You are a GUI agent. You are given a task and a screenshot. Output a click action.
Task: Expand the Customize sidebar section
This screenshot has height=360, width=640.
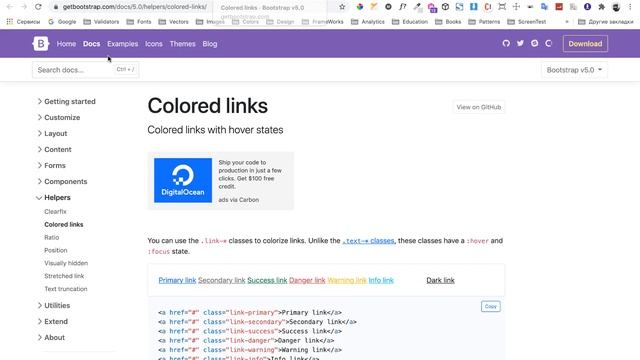pos(59,117)
